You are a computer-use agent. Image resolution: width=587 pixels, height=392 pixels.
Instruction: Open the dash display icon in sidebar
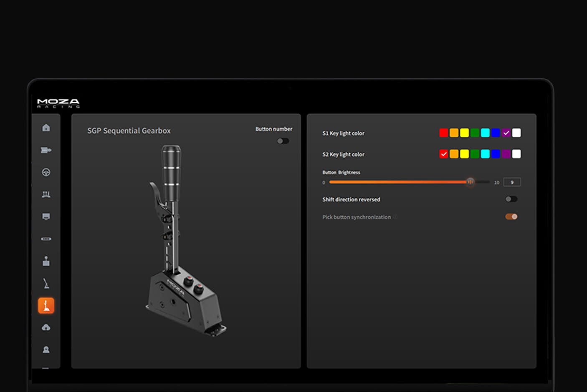click(x=46, y=216)
